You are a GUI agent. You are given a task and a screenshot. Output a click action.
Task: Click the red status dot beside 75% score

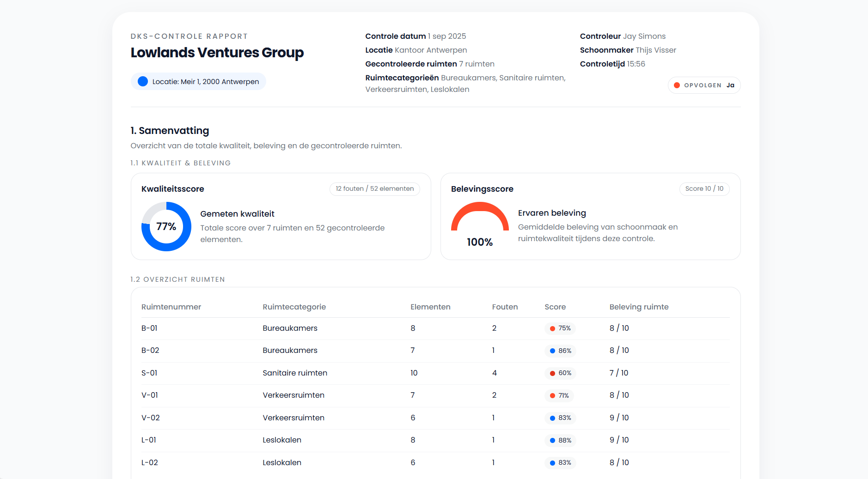[552, 328]
